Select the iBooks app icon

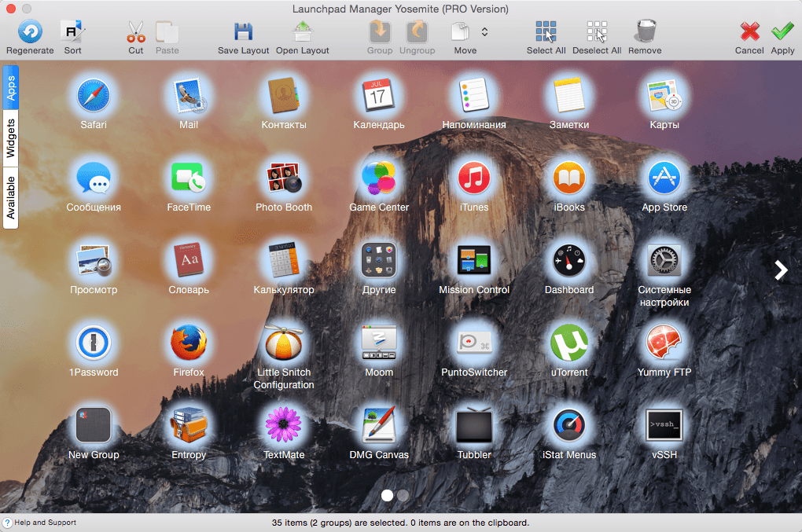tap(568, 178)
